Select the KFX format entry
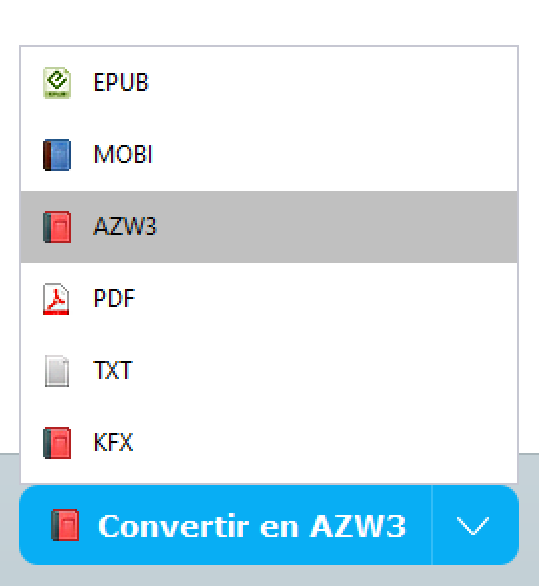The width and height of the screenshot is (539, 586). [269, 443]
